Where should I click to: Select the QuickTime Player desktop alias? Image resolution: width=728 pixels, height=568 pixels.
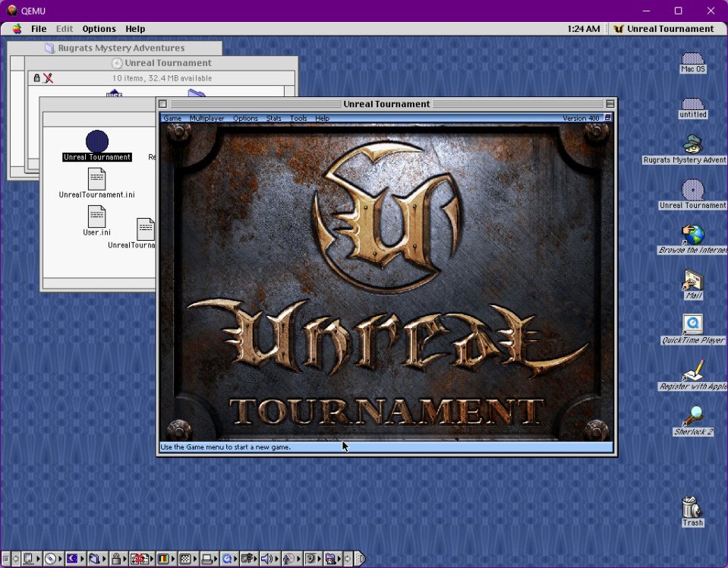click(x=692, y=325)
